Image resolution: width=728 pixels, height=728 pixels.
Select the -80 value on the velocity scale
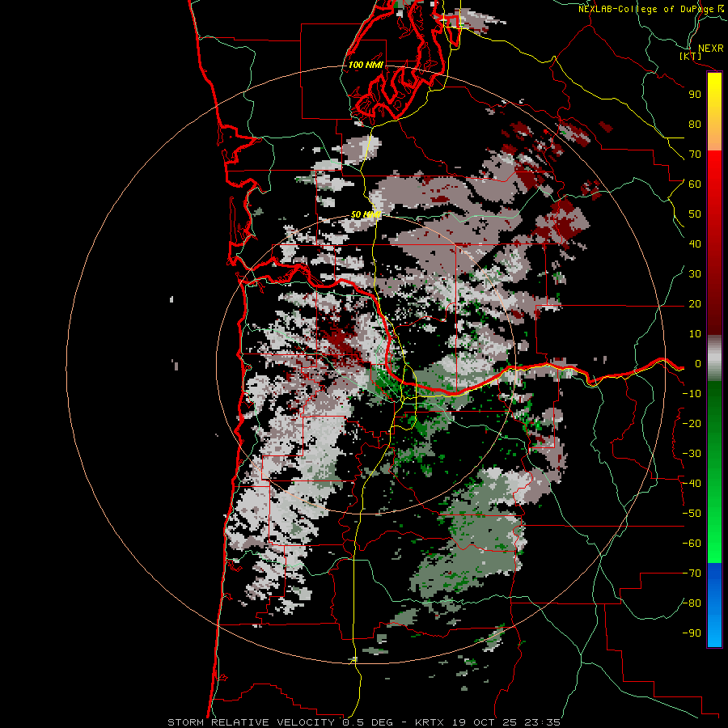pyautogui.click(x=692, y=603)
